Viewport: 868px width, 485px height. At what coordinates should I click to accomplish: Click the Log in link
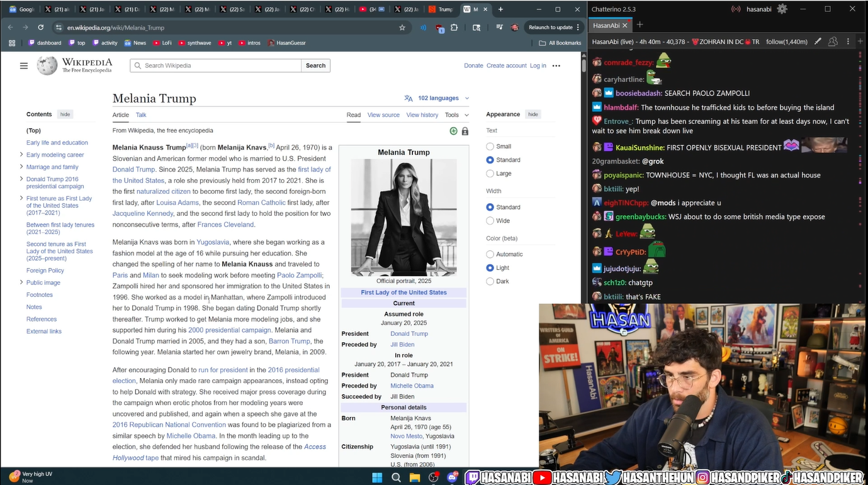(x=538, y=65)
